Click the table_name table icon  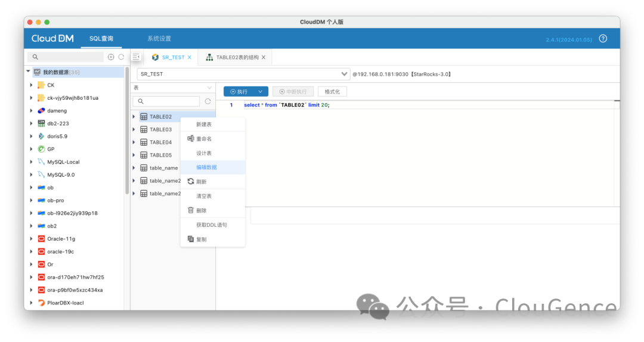pos(144,168)
